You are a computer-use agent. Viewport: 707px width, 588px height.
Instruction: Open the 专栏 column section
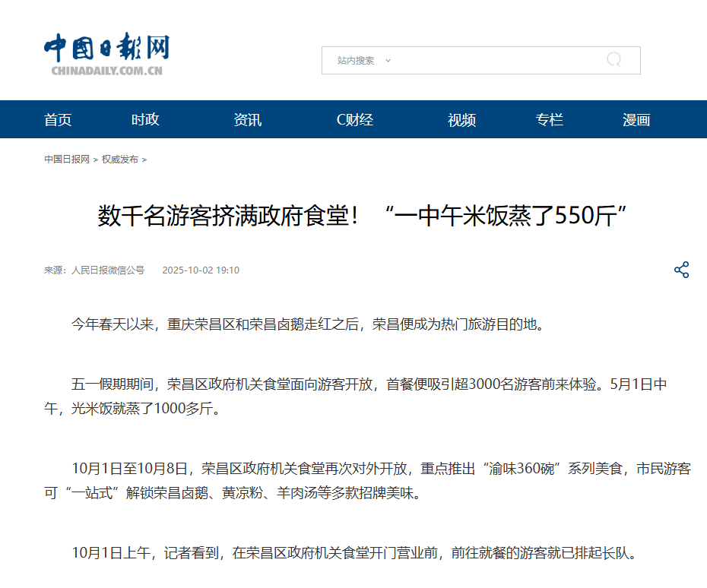pos(549,119)
